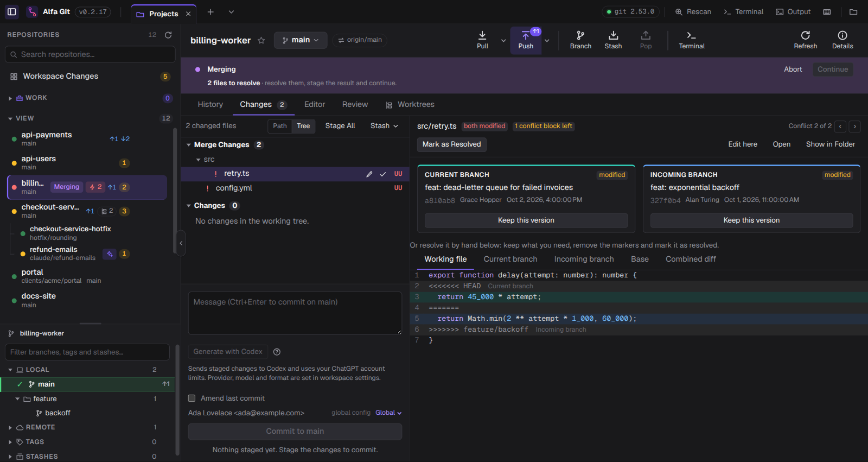Open the Details info panel
This screenshot has height=462, width=868.
point(843,40)
